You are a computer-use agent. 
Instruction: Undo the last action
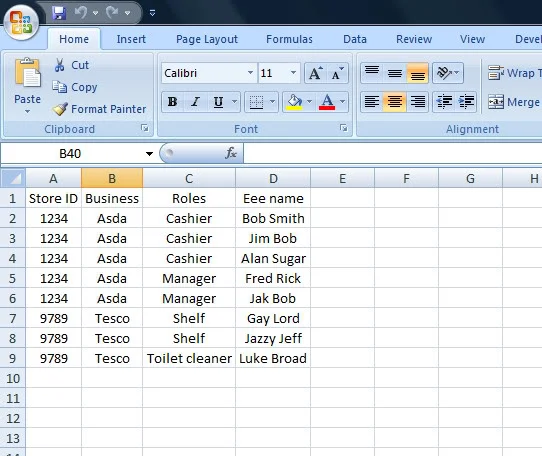pos(81,13)
